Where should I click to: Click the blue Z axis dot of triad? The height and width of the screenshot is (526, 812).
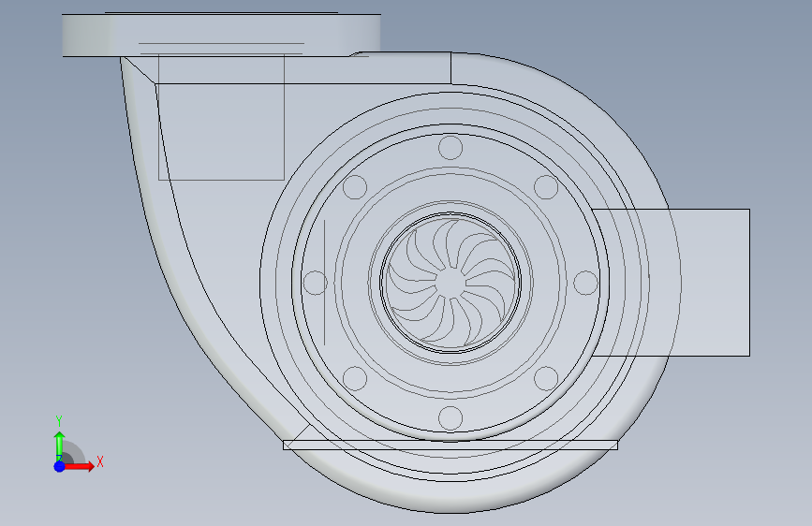(59, 466)
